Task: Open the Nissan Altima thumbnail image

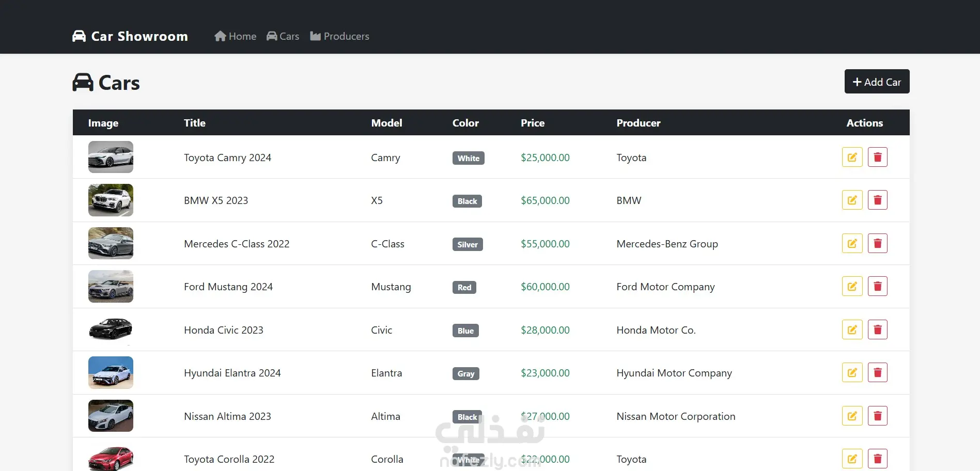Action: [x=111, y=416]
